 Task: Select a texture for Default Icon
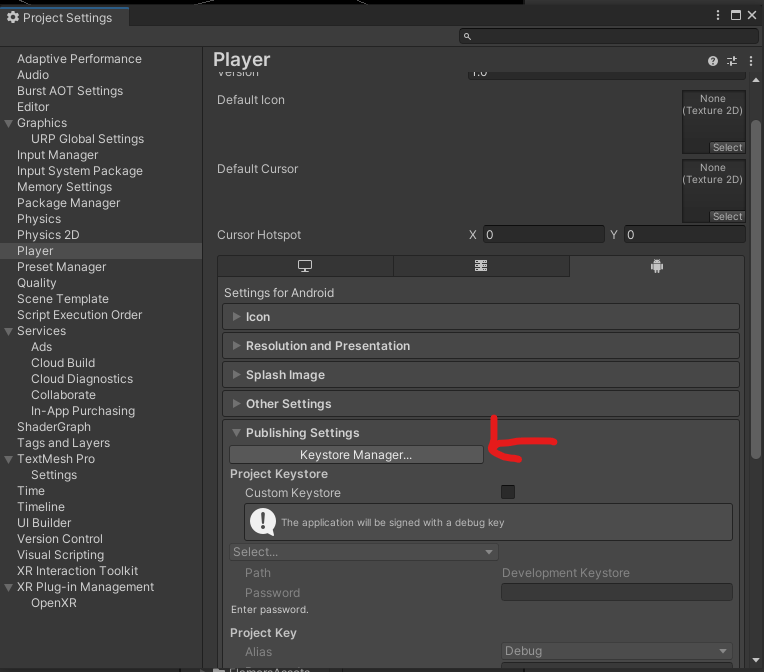727,148
